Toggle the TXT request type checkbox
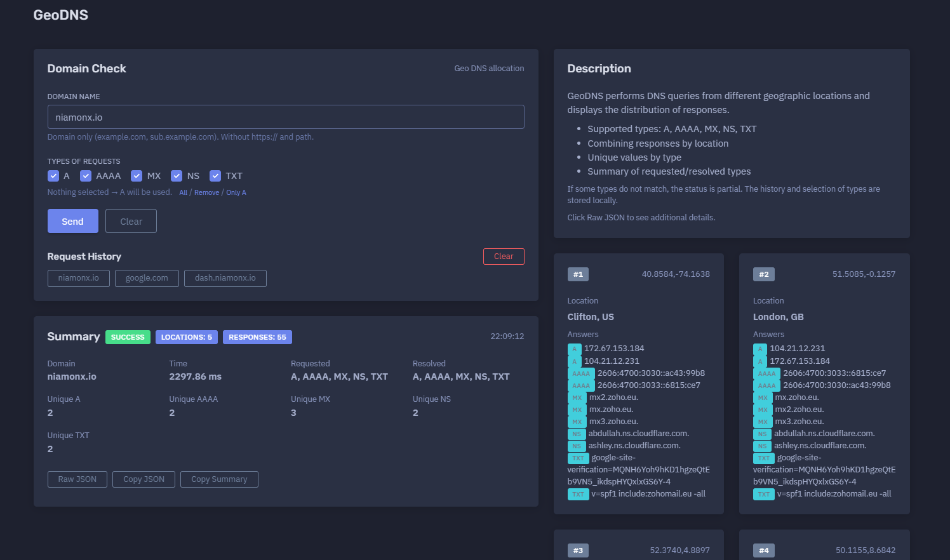The image size is (950, 560). [x=215, y=176]
